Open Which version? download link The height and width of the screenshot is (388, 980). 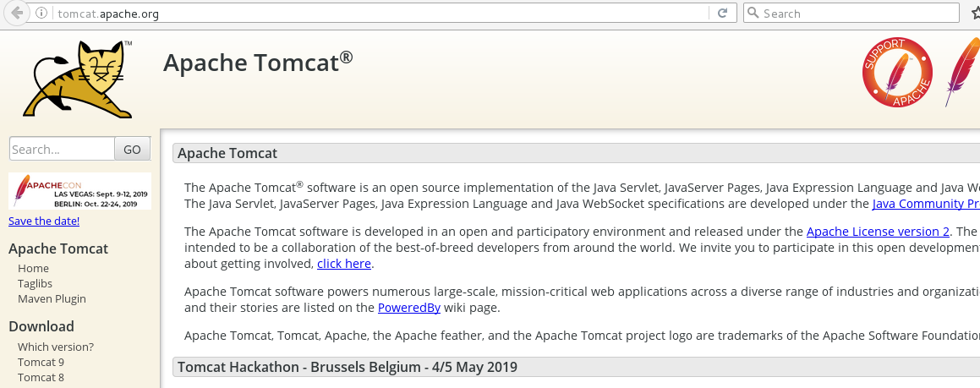coord(56,347)
